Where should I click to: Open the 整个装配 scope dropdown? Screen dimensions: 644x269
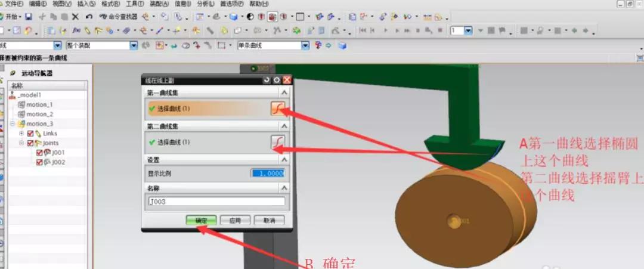(134, 45)
